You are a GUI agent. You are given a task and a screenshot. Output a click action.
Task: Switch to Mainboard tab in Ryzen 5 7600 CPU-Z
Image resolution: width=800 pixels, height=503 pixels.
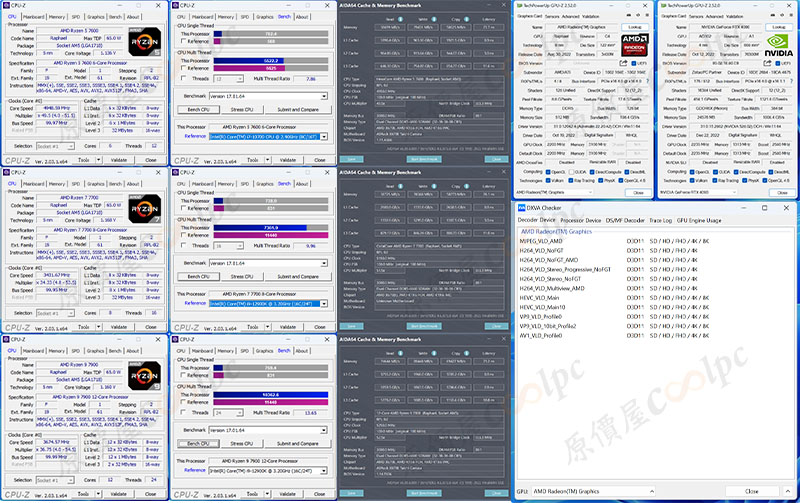[34, 17]
